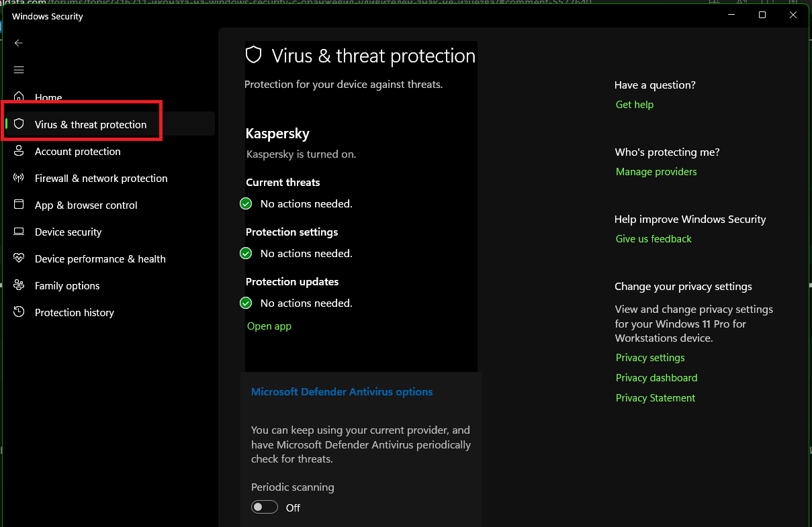Click the green checkmark under Protection updates
The image size is (812, 527).
click(246, 303)
